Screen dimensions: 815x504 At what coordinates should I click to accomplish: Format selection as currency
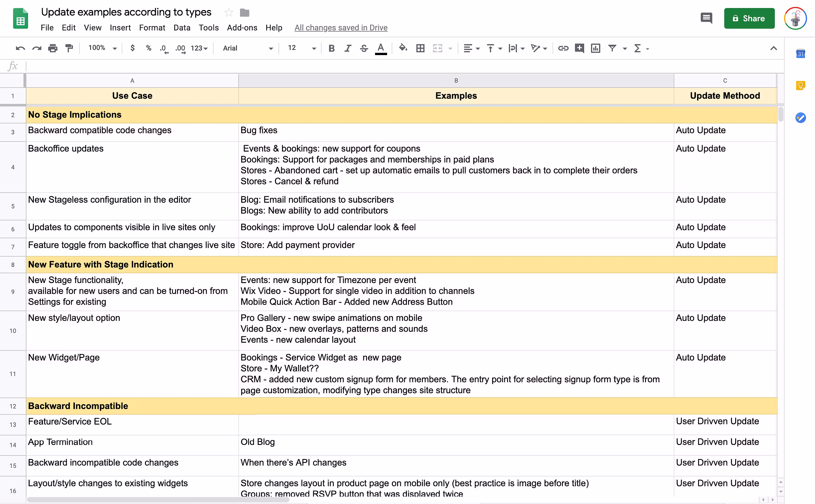click(x=132, y=48)
